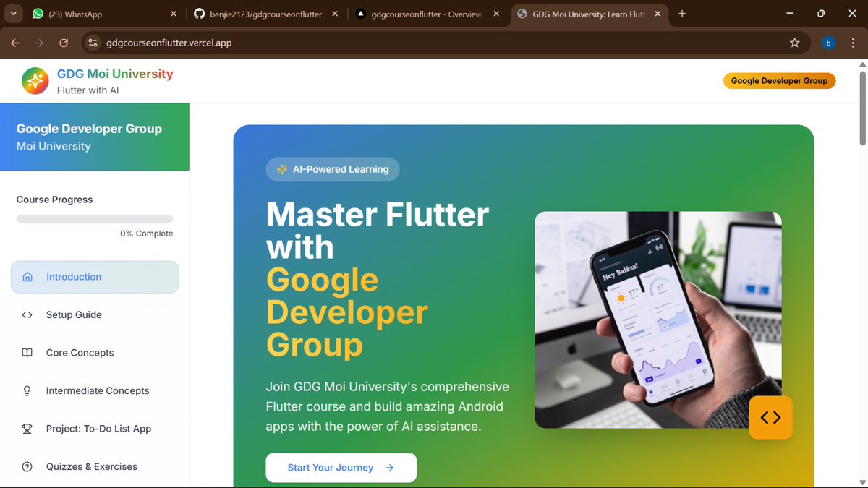Click the AI-Powered Learning badge
Screen dimensions: 868x488
tap(333, 169)
